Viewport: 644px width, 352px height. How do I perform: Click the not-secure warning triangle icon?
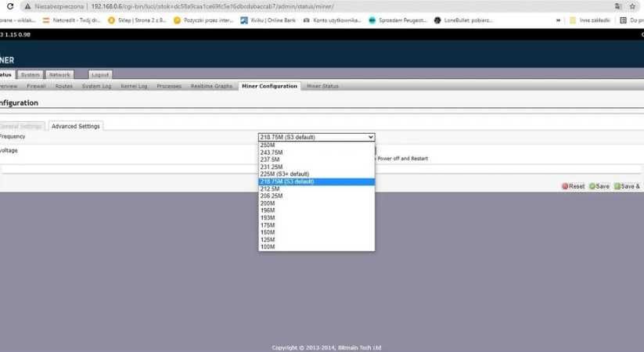[x=27, y=6]
